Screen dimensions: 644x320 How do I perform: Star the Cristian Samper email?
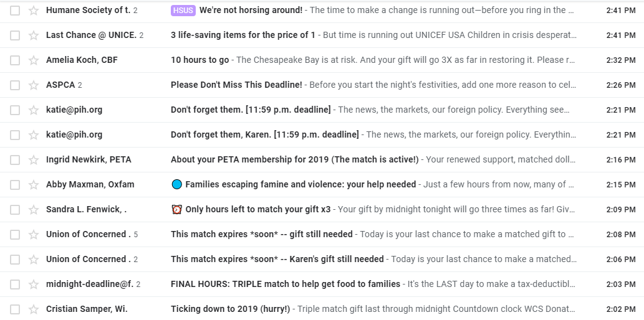34,309
